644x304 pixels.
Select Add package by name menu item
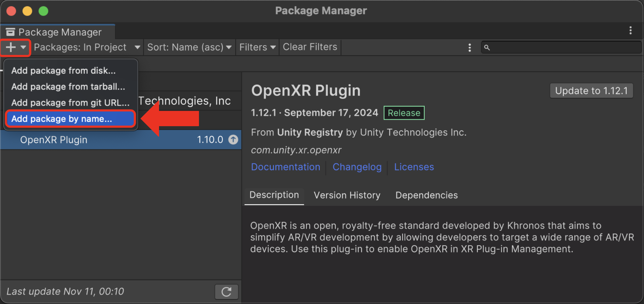(70, 119)
